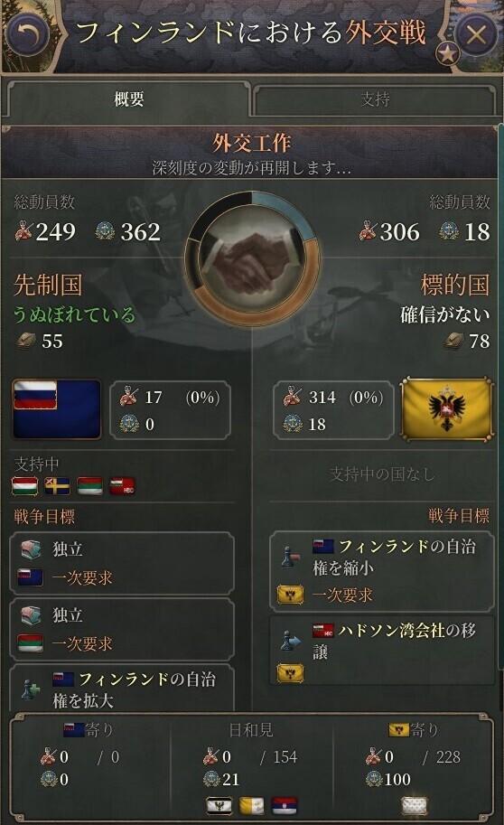Screen dimensions: 504x825
Task: Click the Serbia flag under 日和見
Action: tap(285, 805)
